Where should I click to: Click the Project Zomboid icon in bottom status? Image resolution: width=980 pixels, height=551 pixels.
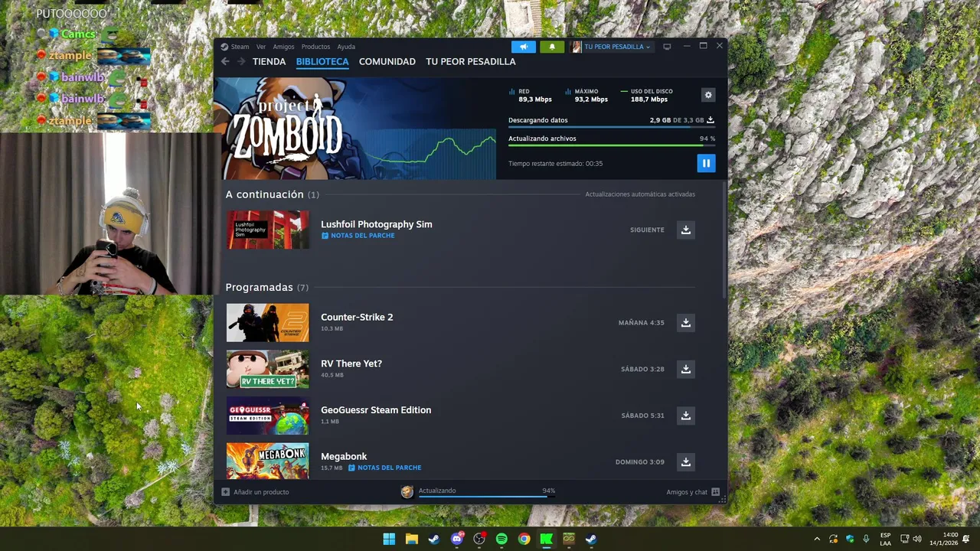click(407, 492)
